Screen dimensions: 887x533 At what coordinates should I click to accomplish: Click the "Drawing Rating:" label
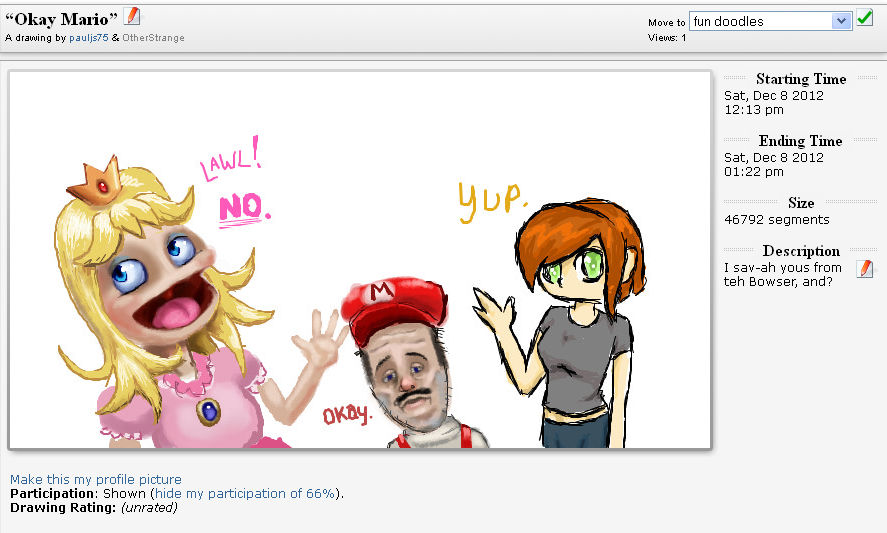[x=63, y=508]
